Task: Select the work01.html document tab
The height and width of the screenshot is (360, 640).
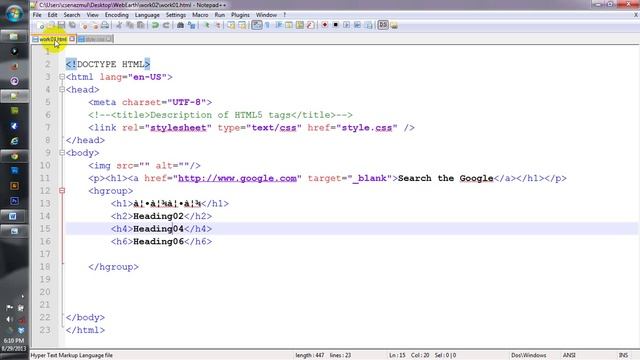Action: (x=53, y=39)
